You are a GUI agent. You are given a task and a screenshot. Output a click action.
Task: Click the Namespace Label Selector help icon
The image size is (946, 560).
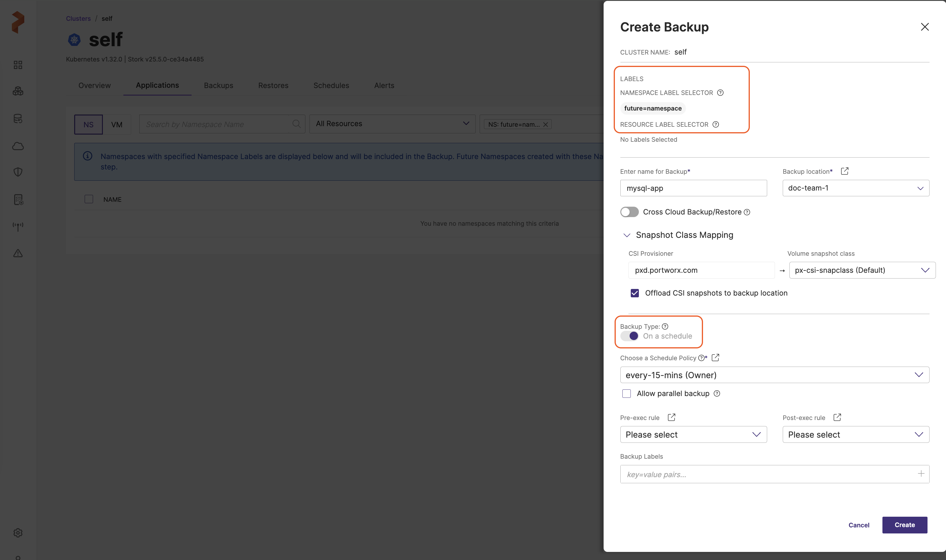[x=720, y=93]
